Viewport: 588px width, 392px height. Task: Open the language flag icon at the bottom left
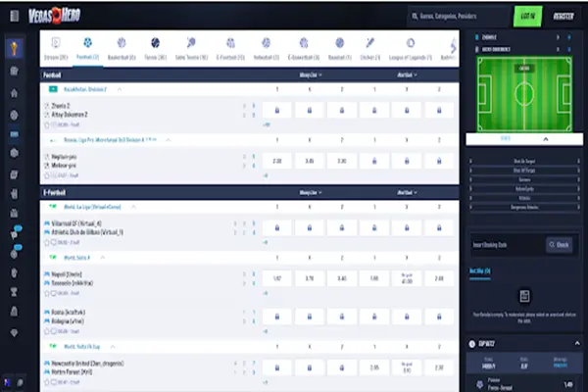[x=7, y=382]
